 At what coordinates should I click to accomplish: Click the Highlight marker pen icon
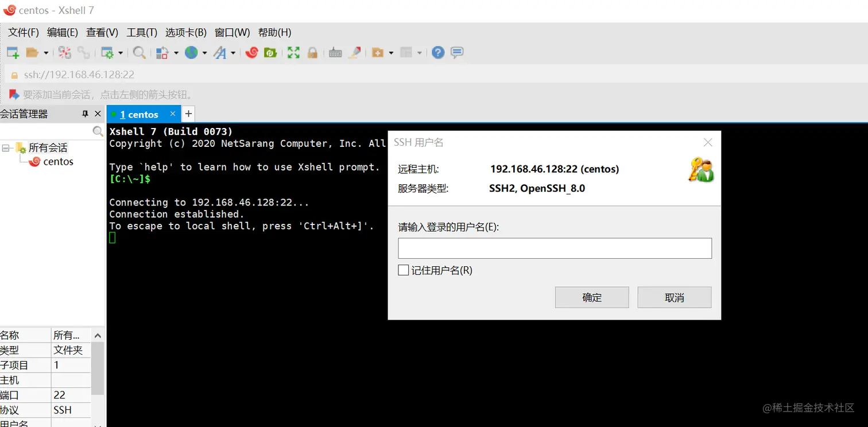(355, 53)
